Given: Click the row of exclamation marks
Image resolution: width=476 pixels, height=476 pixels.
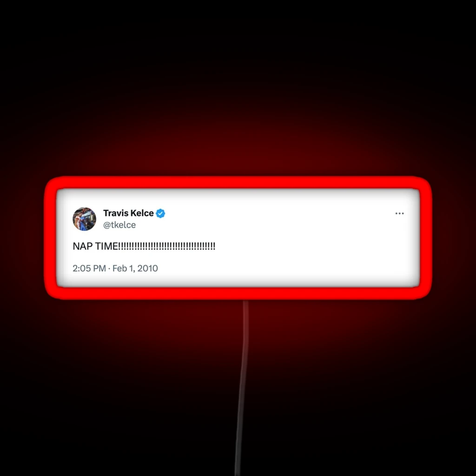Looking at the screenshot, I should pos(167,246).
